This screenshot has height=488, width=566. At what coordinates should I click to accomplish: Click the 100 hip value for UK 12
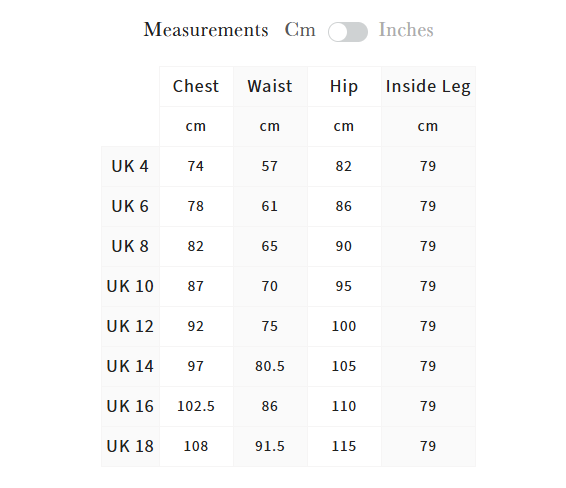344,326
